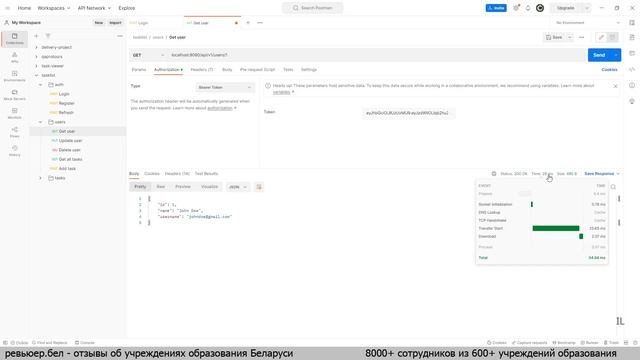Open the code snippet icon in right sidebar
This screenshot has width=640, height=360.
pos(632,69)
